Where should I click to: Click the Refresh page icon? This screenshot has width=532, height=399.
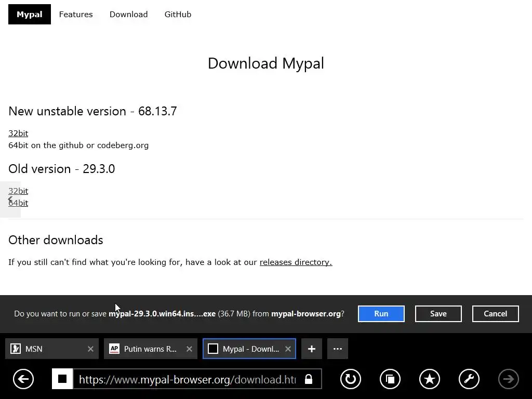click(351, 379)
